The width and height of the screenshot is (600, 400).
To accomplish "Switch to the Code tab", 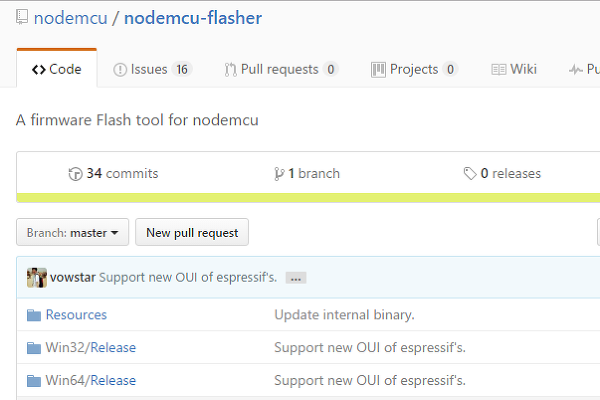I will click(57, 69).
